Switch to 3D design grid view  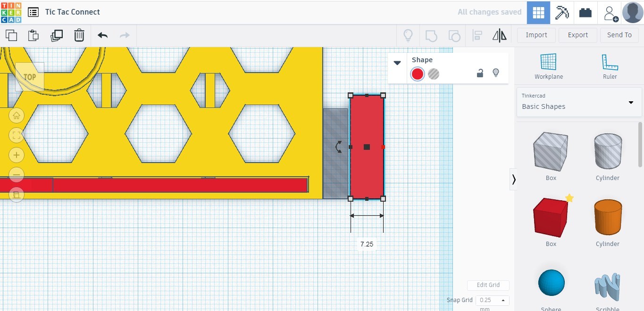[x=538, y=13]
